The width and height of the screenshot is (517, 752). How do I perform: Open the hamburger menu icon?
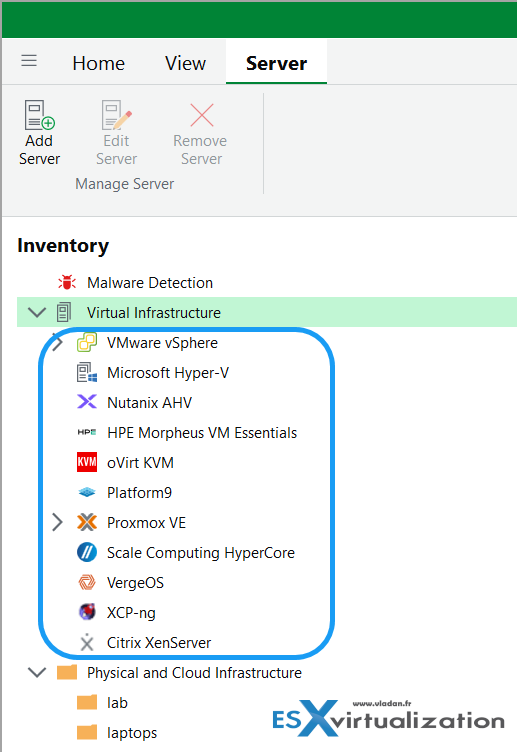coord(29,60)
